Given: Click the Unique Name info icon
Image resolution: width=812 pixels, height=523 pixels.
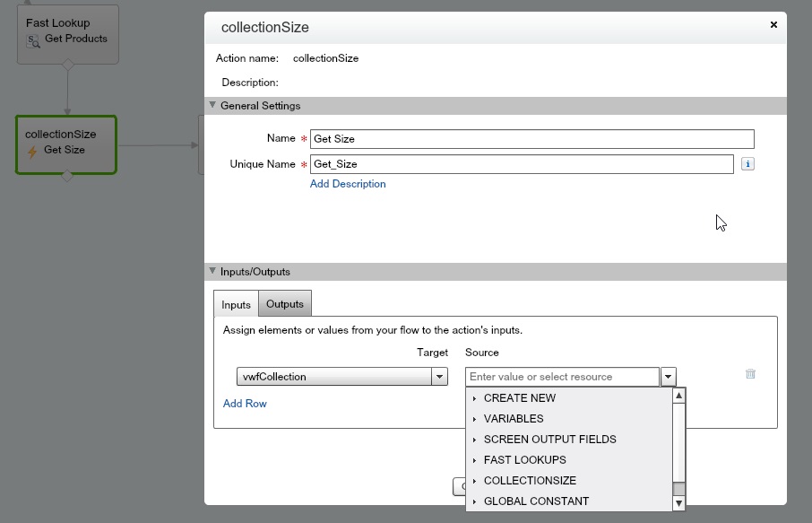Looking at the screenshot, I should coord(747,164).
